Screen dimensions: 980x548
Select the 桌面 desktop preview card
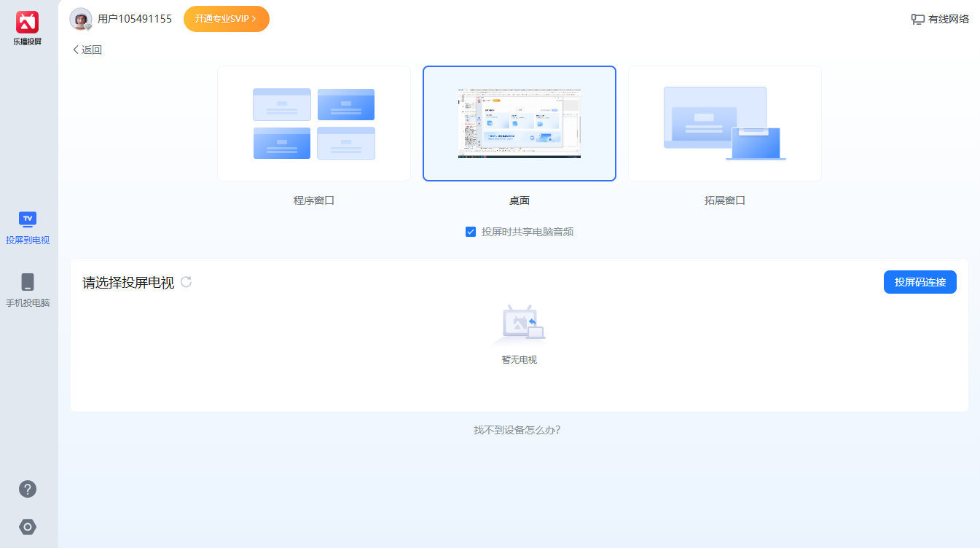520,123
